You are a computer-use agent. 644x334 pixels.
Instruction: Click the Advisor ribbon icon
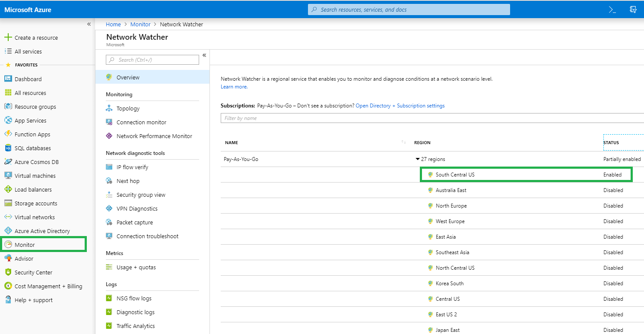(x=8, y=258)
